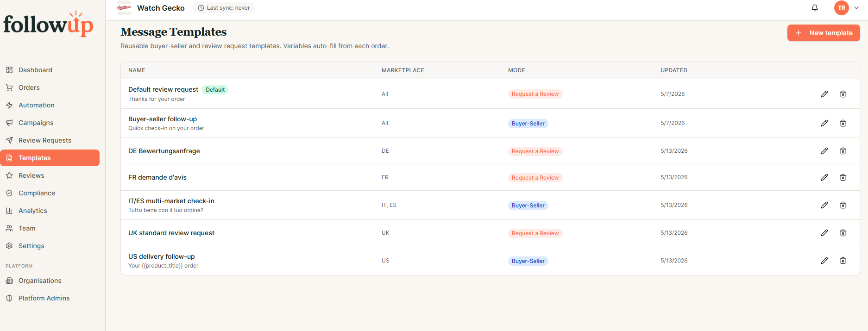Navigate to Campaigns
The image size is (868, 331).
(50, 123)
